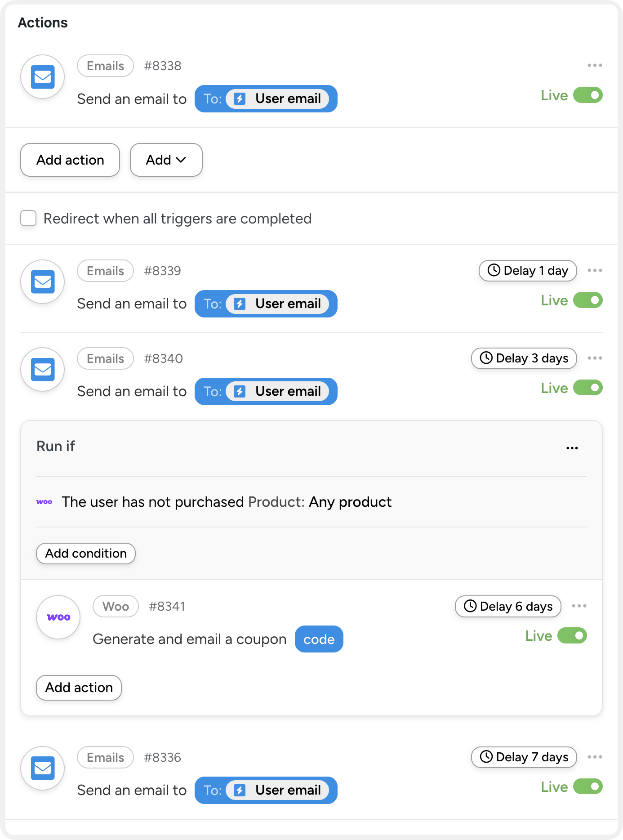This screenshot has width=623, height=840.
Task: Turn off Live toggle for action #8336
Action: 587,786
